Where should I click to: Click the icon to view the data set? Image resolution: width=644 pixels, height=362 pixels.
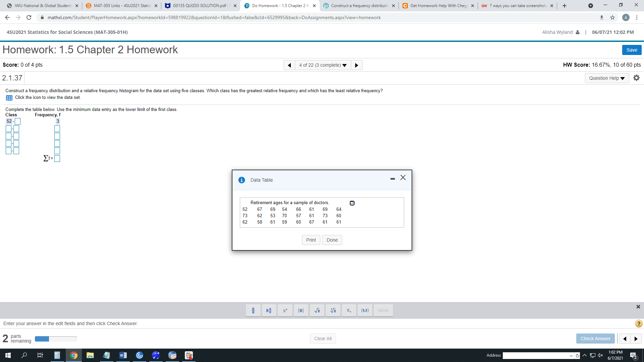[x=9, y=98]
